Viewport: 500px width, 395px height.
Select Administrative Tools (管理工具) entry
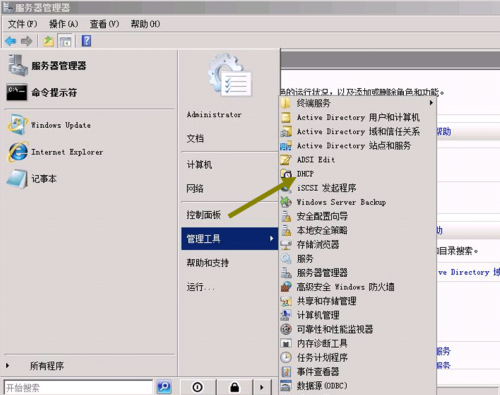click(x=230, y=239)
